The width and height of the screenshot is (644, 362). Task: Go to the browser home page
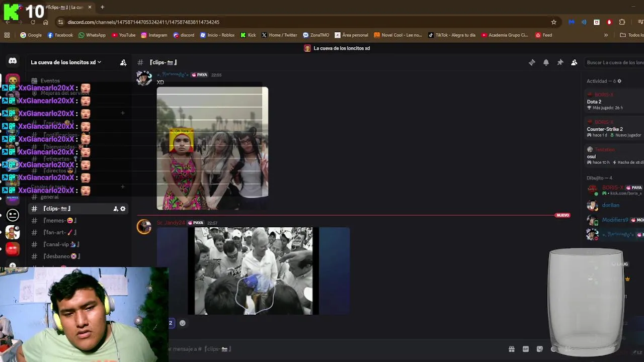(45, 22)
